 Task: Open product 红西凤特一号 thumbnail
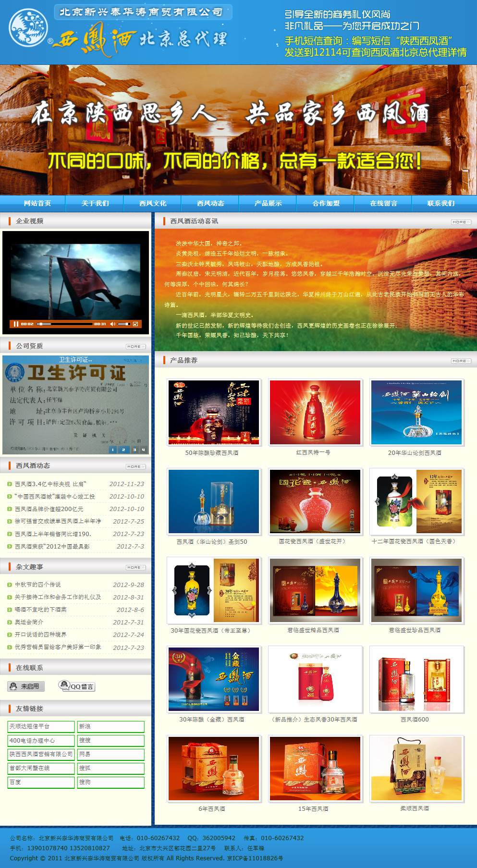pyautogui.click(x=315, y=412)
